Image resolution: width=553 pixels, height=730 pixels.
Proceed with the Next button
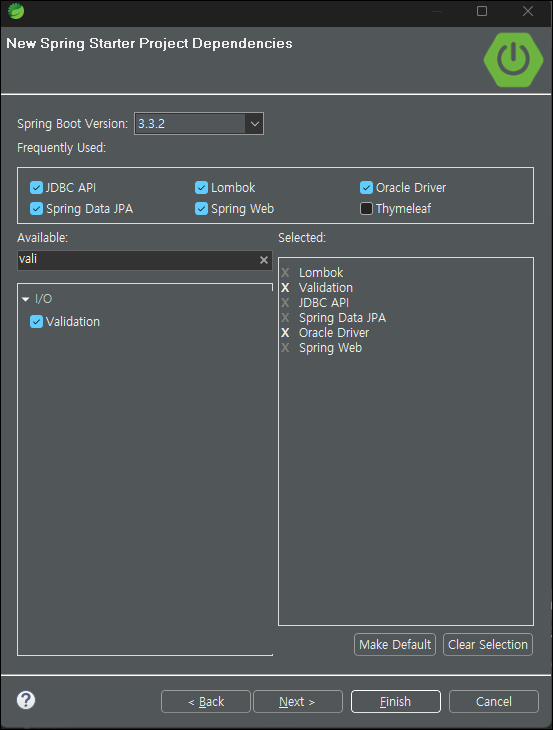click(297, 702)
